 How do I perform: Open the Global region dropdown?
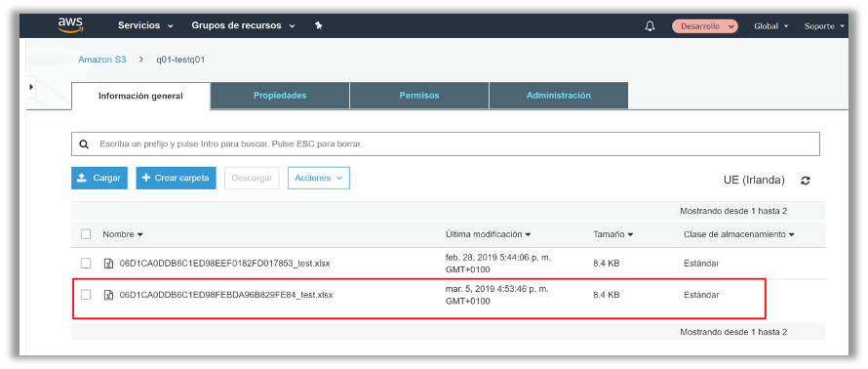click(x=771, y=26)
